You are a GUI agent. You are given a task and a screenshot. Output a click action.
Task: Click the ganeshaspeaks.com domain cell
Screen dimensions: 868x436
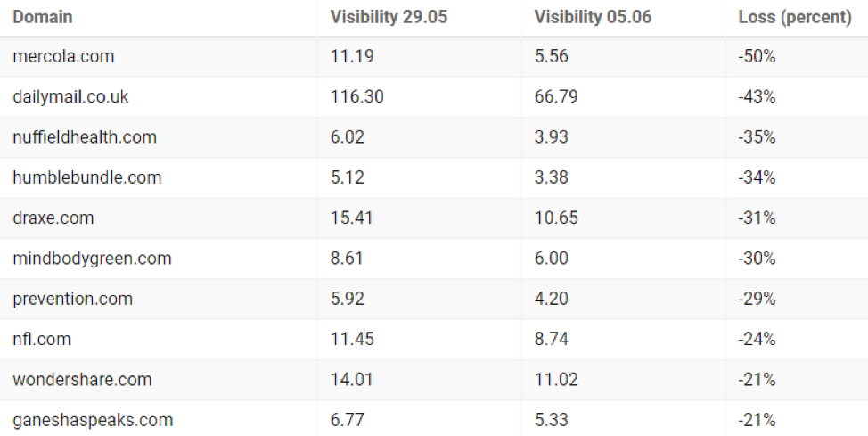93,420
